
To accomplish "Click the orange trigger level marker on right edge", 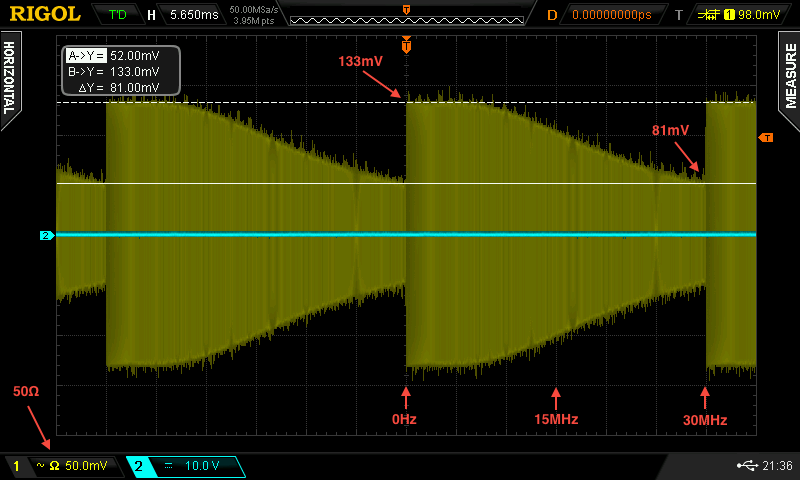I will (x=766, y=137).
